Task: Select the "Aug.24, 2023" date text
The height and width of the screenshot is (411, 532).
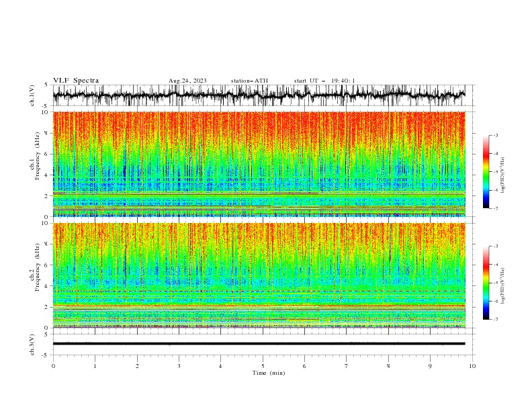Action: point(187,81)
